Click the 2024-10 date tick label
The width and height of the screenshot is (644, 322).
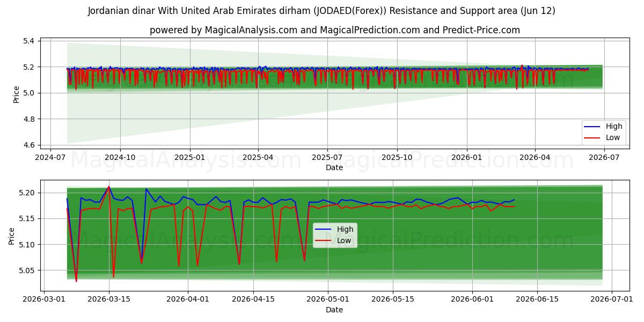click(x=119, y=158)
